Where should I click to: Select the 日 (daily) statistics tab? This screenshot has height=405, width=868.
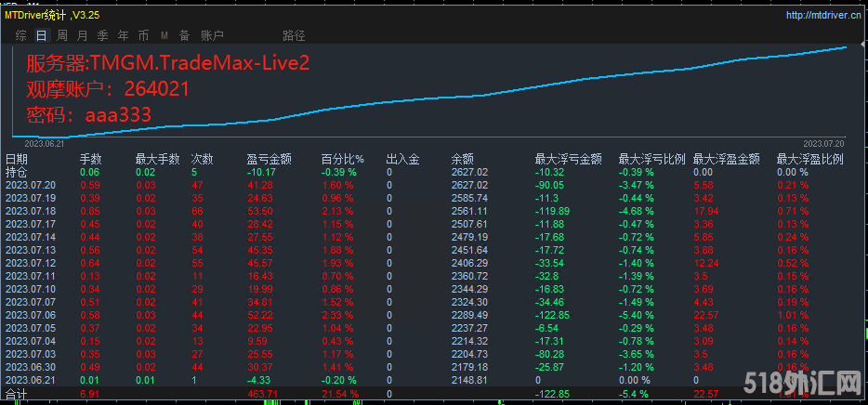click(x=41, y=36)
